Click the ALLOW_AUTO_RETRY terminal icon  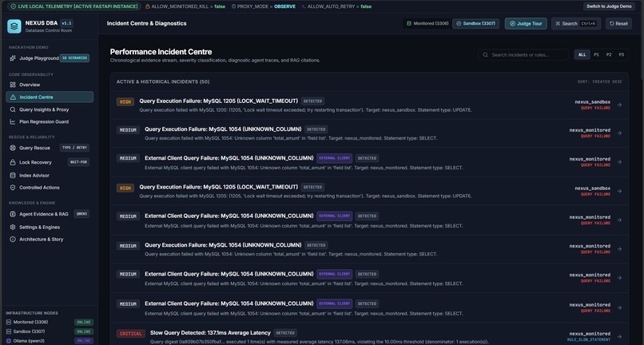[304, 6]
